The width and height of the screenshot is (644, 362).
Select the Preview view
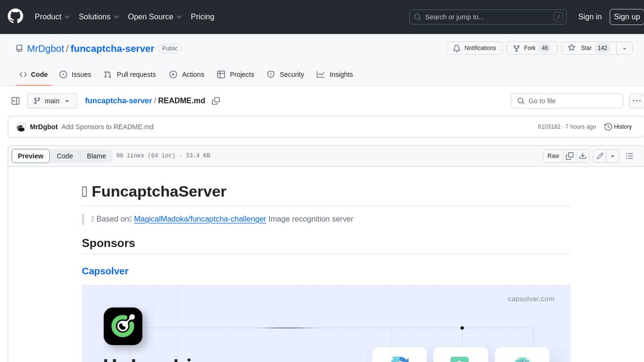pyautogui.click(x=31, y=156)
